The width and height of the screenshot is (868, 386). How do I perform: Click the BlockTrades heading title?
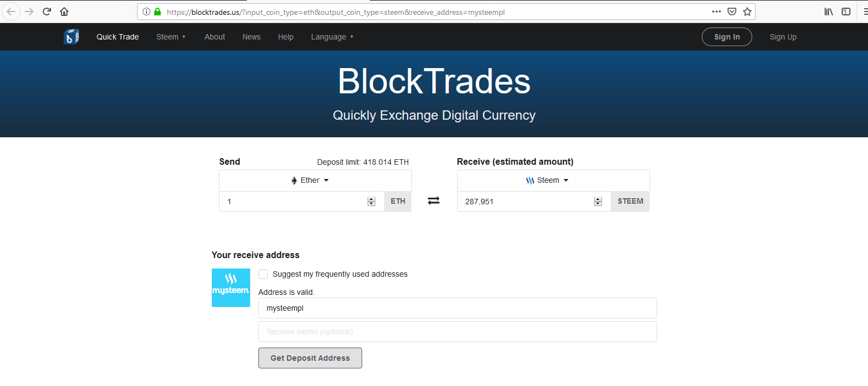point(434,81)
